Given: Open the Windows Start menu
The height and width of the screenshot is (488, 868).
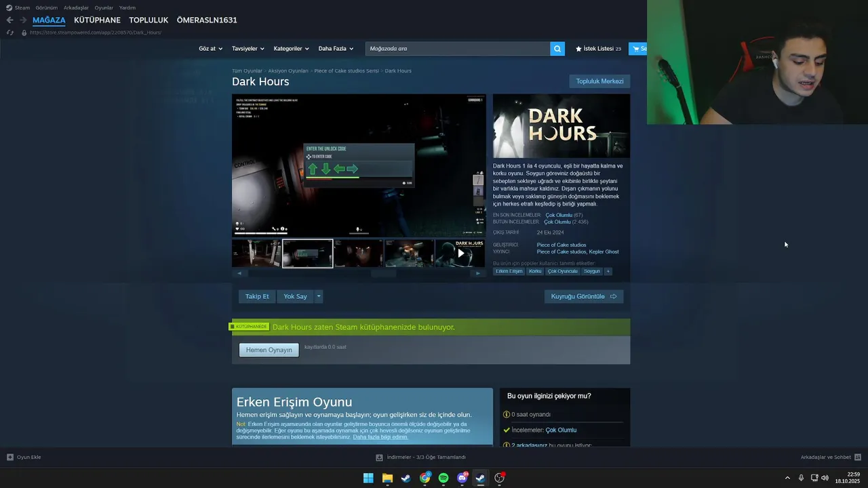Looking at the screenshot, I should (x=368, y=478).
